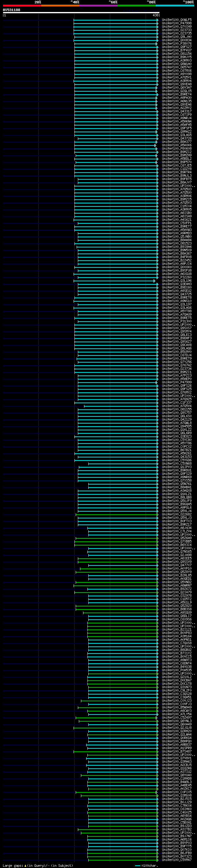Screen dimensions: 197x868
Task: Open hit UniRef100_Q70IH9
Action: (177, 26)
